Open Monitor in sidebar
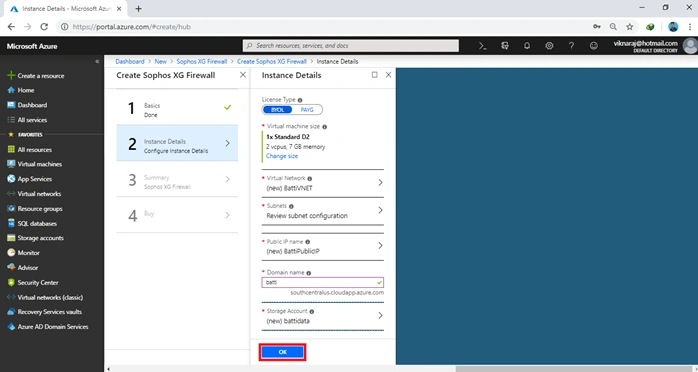The image size is (698, 372). click(24, 253)
